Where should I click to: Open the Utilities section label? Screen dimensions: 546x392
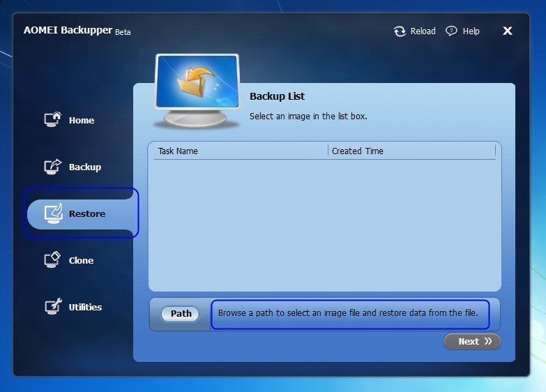85,307
